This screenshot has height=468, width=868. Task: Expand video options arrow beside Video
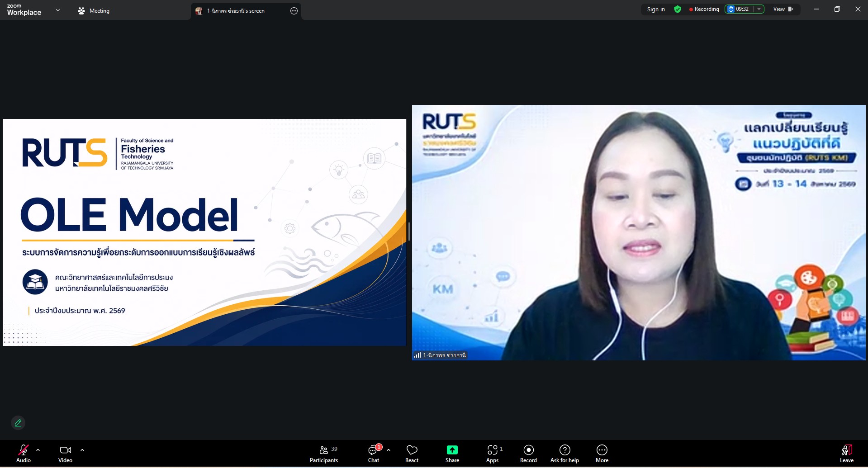(x=82, y=450)
